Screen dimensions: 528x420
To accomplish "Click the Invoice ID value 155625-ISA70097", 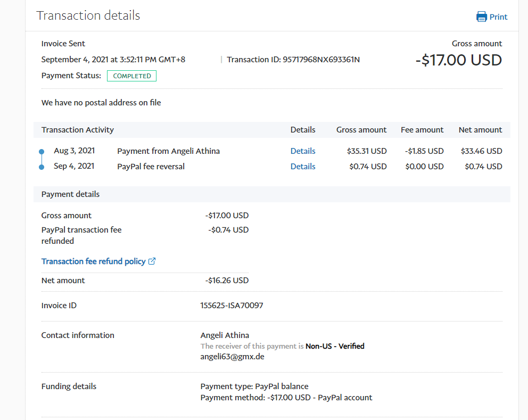I will click(x=232, y=306).
